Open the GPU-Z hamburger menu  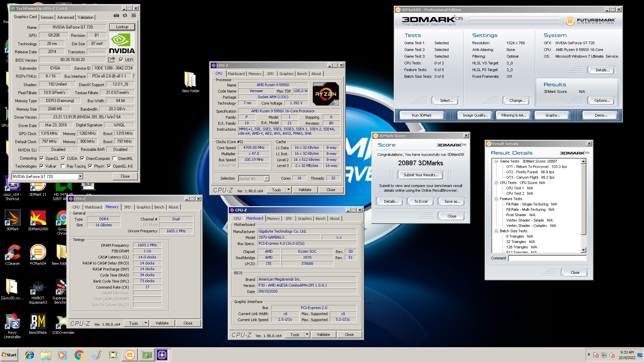(133, 15)
